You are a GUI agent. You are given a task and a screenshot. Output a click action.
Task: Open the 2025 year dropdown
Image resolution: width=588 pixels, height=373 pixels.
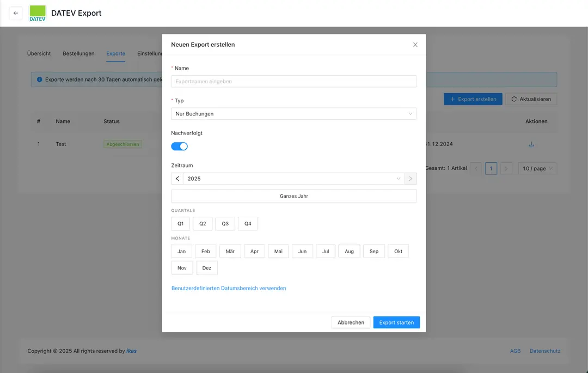pos(294,179)
